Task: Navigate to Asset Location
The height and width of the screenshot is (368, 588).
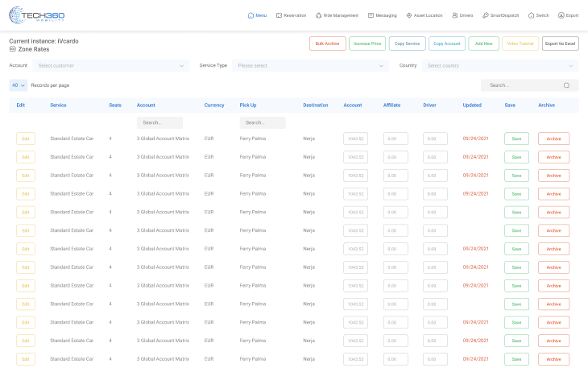Action: (x=424, y=15)
